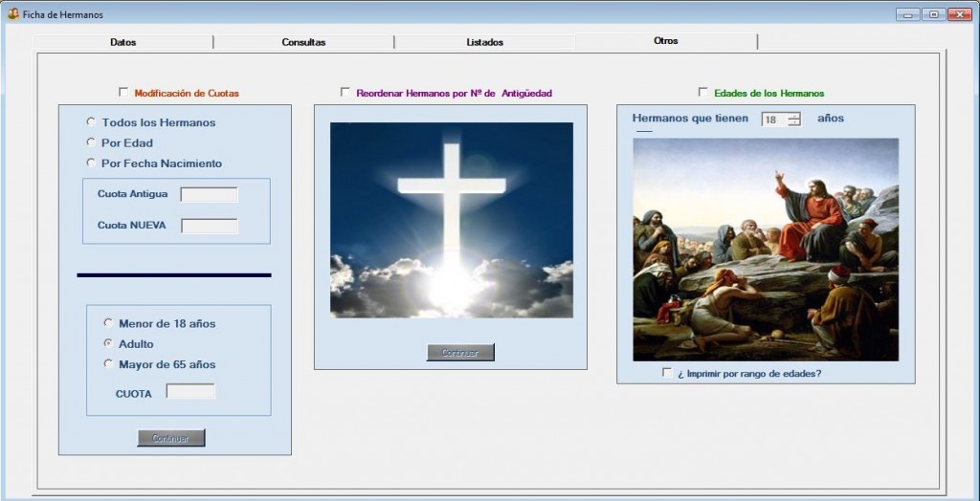Increase the years value with the up arrow
Image resolution: width=980 pixels, height=501 pixels.
coord(793,116)
